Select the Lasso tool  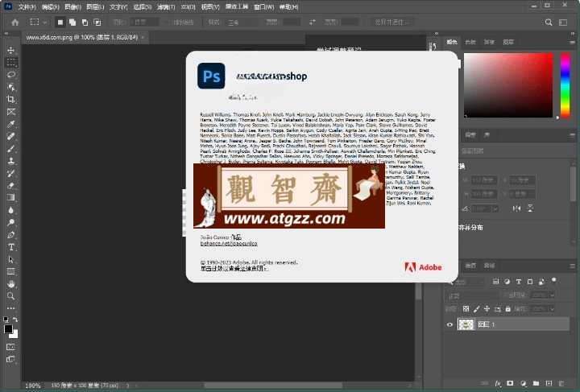tap(10, 75)
